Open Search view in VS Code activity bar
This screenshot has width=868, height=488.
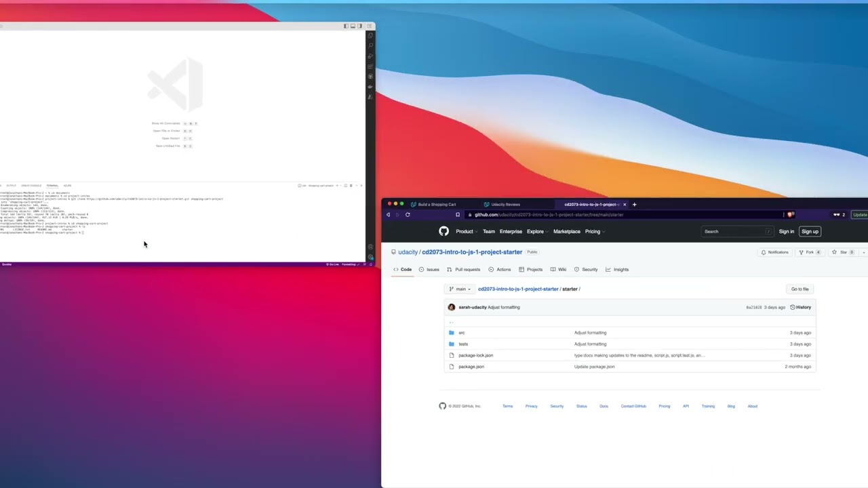coord(370,45)
